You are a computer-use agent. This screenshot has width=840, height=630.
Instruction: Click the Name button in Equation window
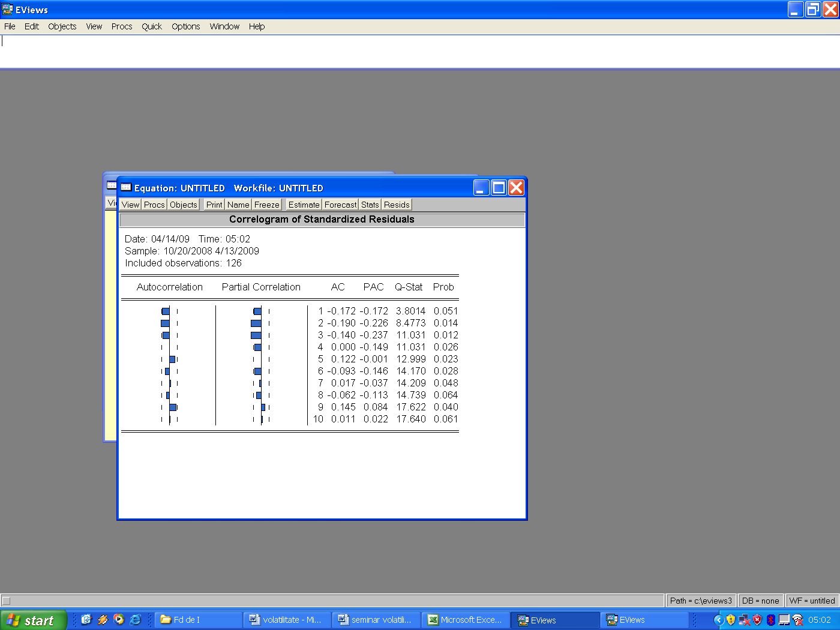[238, 205]
